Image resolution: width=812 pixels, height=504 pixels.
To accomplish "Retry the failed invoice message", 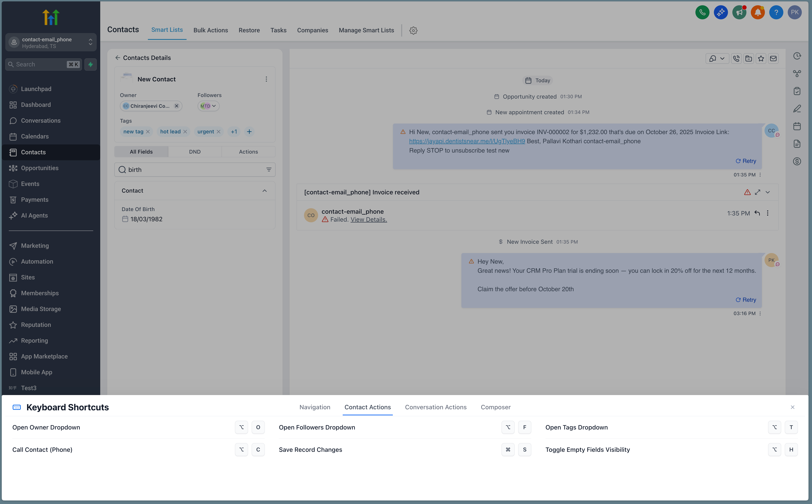I will tap(746, 161).
